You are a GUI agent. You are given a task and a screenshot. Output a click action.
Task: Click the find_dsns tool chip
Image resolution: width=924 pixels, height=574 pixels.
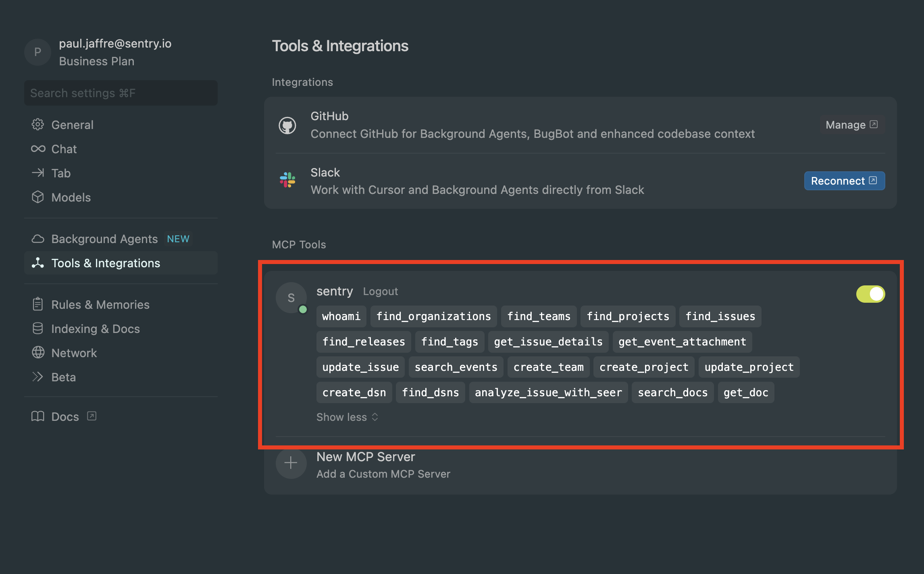pyautogui.click(x=430, y=392)
